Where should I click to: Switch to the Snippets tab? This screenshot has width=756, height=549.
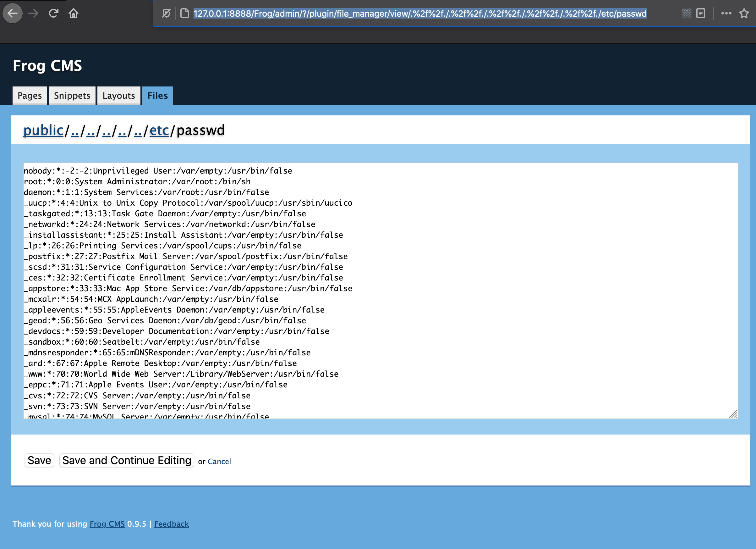coord(72,95)
